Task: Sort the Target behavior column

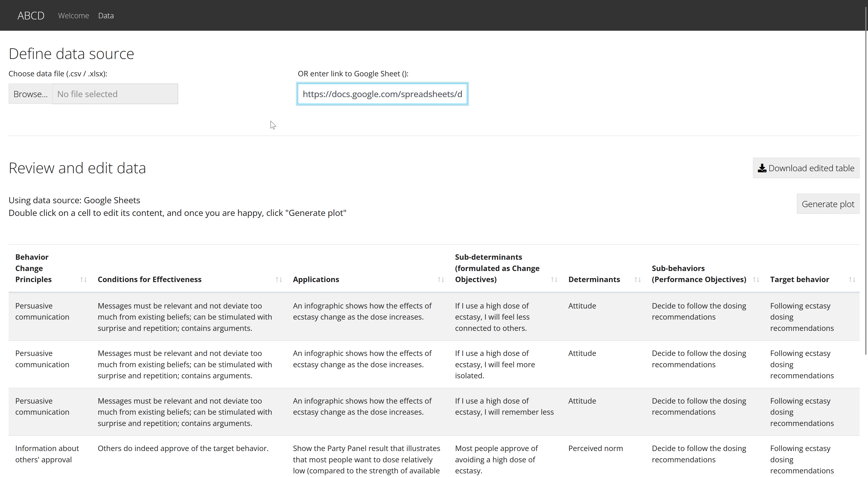Action: (852, 279)
